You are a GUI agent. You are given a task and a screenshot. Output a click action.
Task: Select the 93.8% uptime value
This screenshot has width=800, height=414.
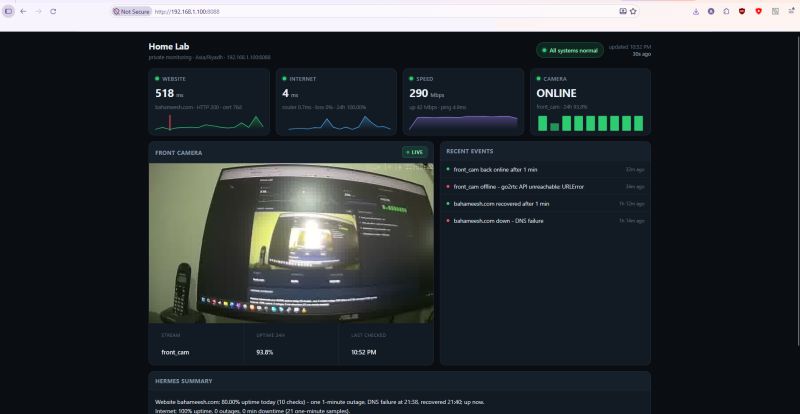pyautogui.click(x=264, y=352)
